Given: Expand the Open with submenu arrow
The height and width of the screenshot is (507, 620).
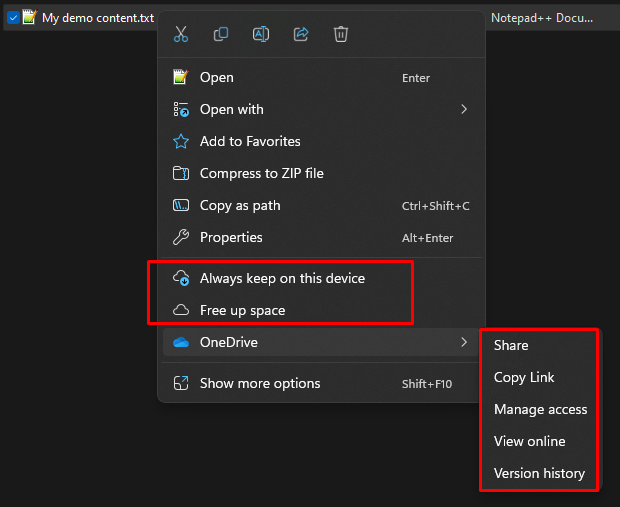Looking at the screenshot, I should 464,109.
